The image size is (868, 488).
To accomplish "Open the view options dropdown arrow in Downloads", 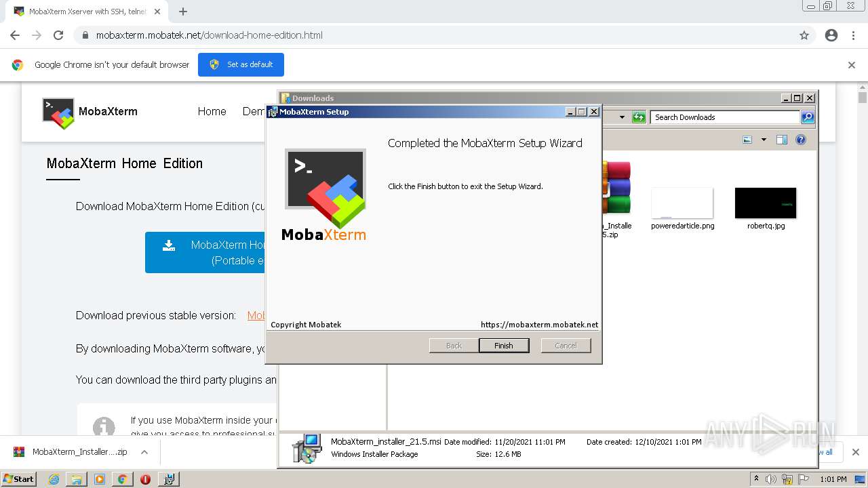I will pyautogui.click(x=764, y=140).
